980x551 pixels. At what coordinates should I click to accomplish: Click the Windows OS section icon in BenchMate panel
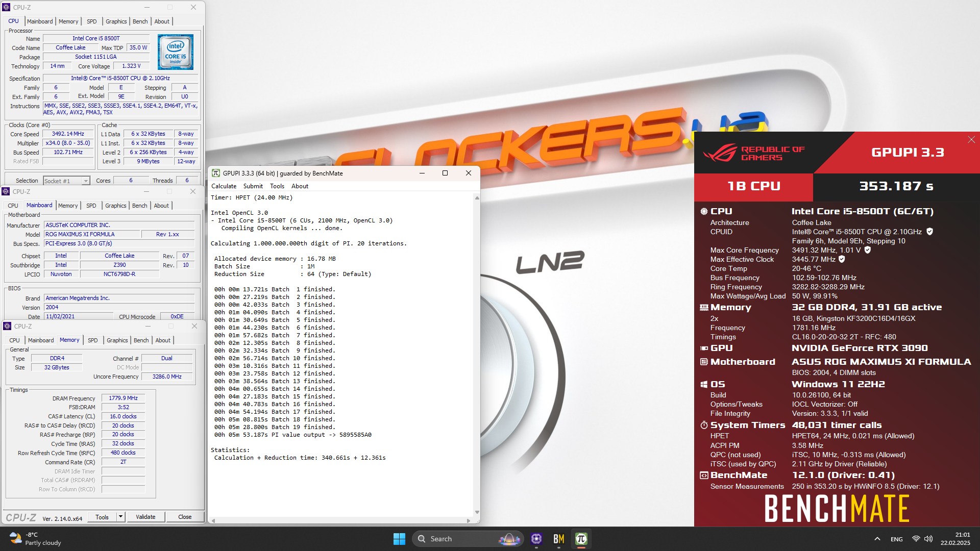(x=704, y=384)
